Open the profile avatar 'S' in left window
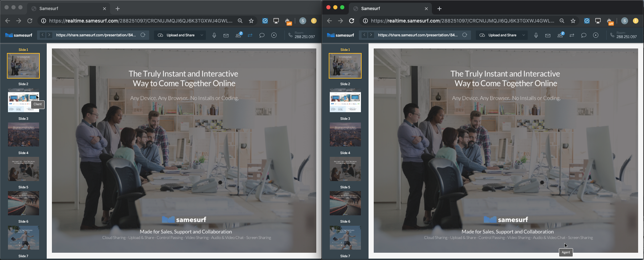Image resolution: width=644 pixels, height=260 pixels. point(303,21)
